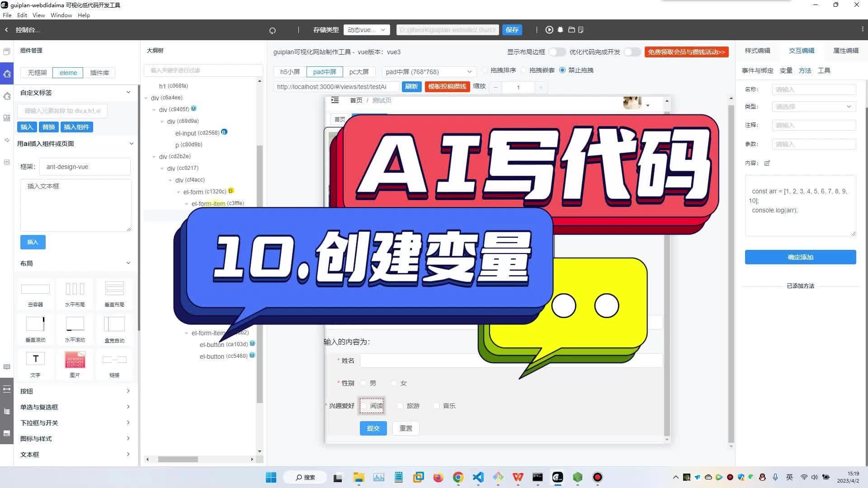
Task: Collapse the 自定义标签 section
Action: pyautogui.click(x=128, y=92)
